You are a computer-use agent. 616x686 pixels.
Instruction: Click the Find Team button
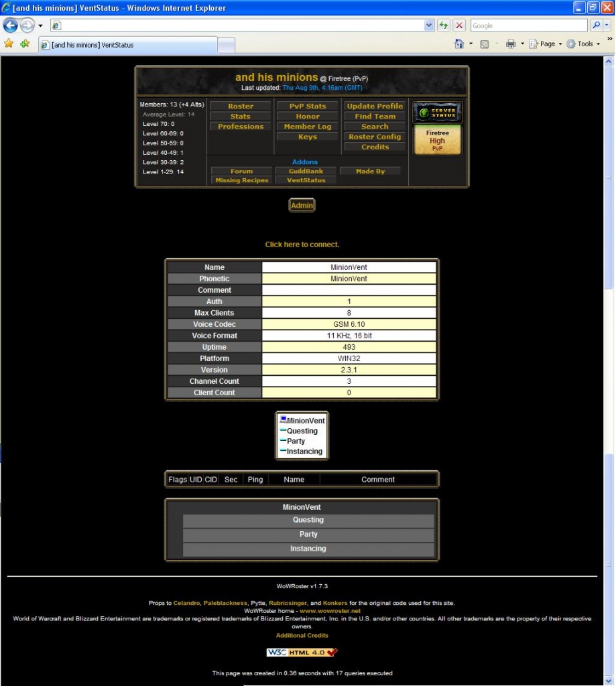coord(375,117)
